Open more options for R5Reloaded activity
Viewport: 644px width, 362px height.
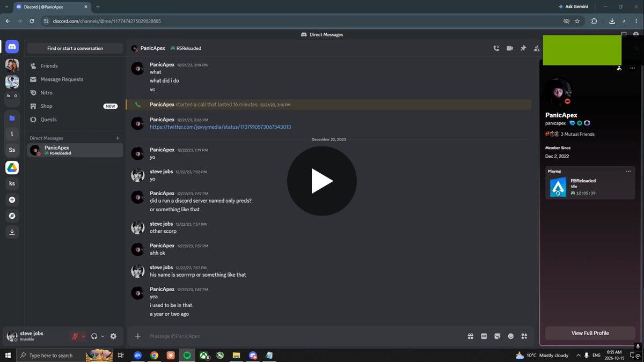(x=628, y=172)
